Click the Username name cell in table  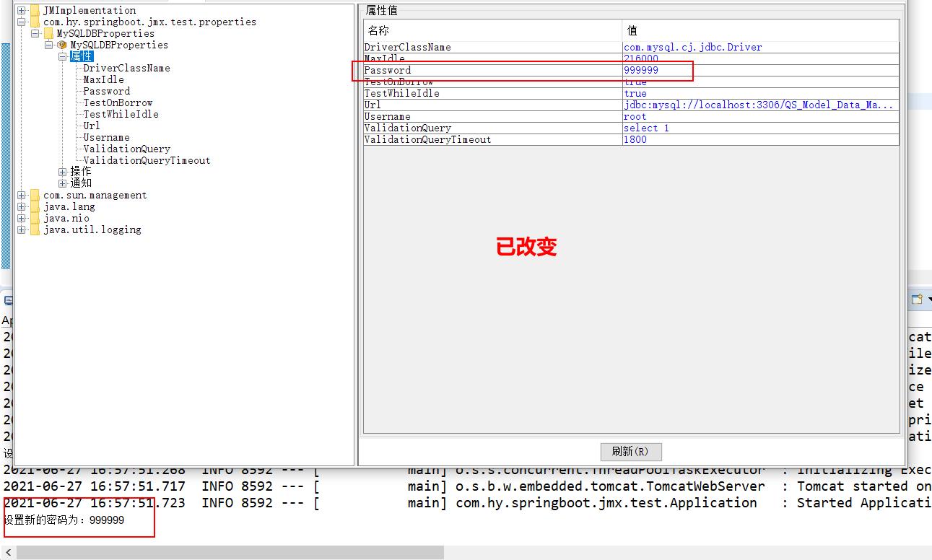493,116
